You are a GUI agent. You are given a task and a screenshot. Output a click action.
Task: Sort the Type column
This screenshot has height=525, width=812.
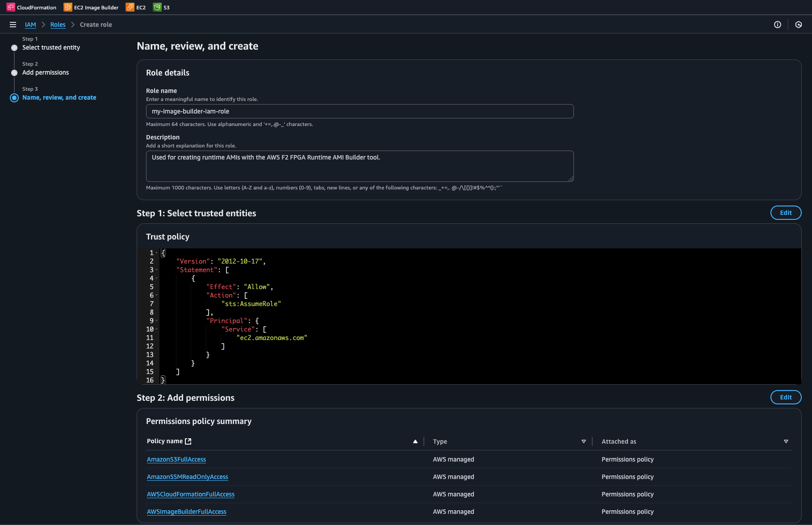(x=583, y=441)
